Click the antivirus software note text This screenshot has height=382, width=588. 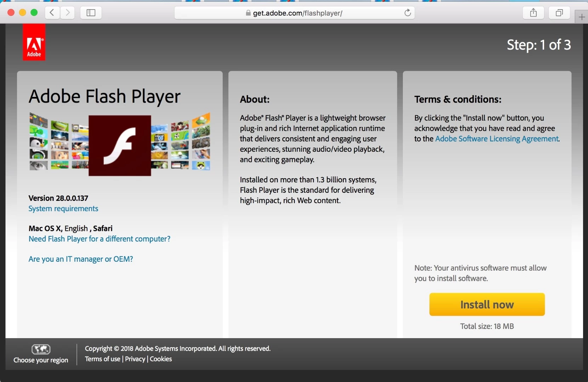click(480, 273)
